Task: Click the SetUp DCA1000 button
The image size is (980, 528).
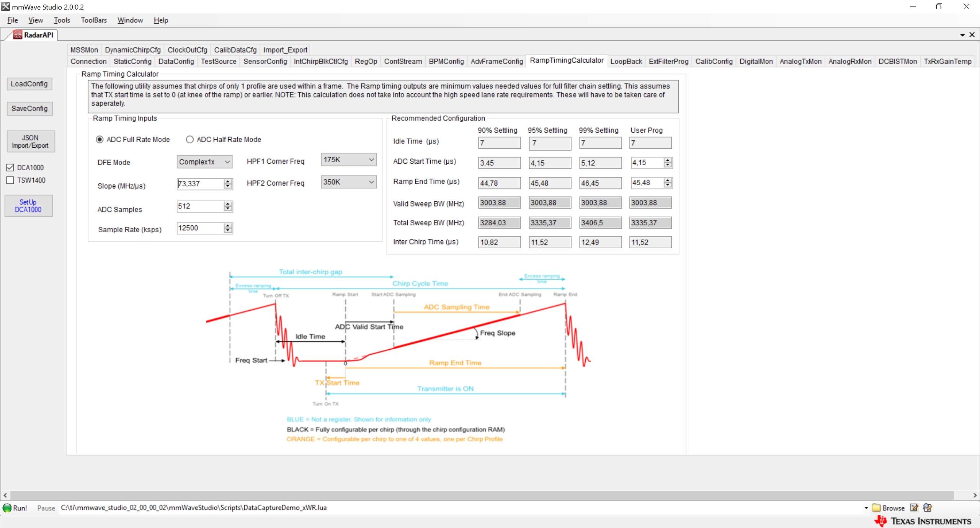Action: [x=28, y=206]
